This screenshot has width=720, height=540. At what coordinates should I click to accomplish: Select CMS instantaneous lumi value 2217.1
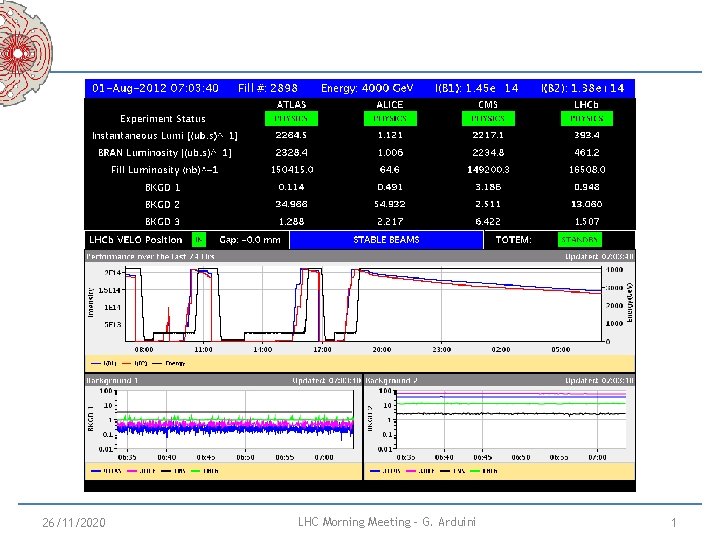tap(488, 135)
